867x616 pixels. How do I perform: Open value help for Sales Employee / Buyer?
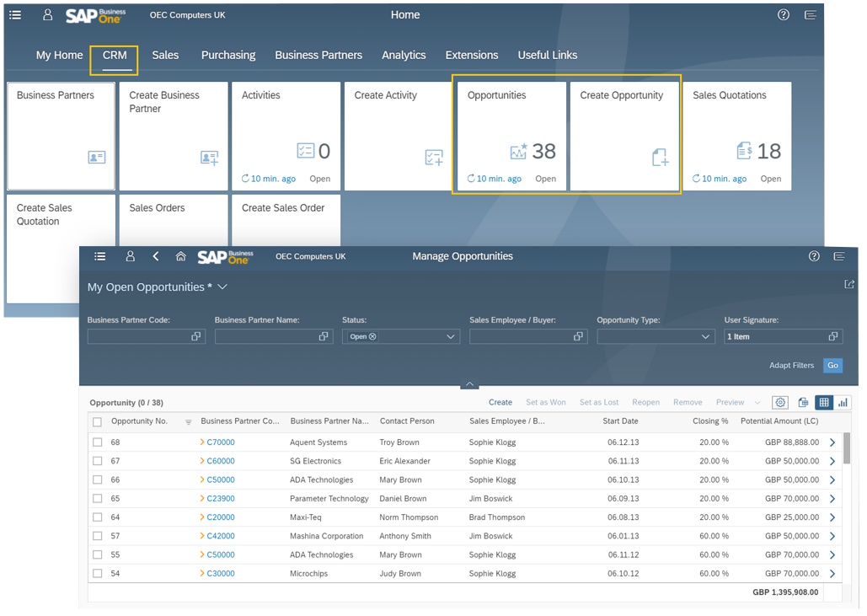578,336
